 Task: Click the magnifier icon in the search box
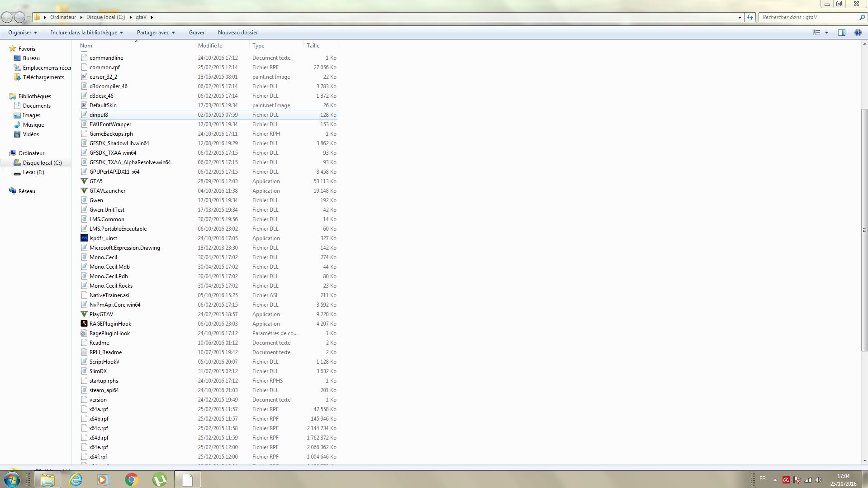point(862,17)
